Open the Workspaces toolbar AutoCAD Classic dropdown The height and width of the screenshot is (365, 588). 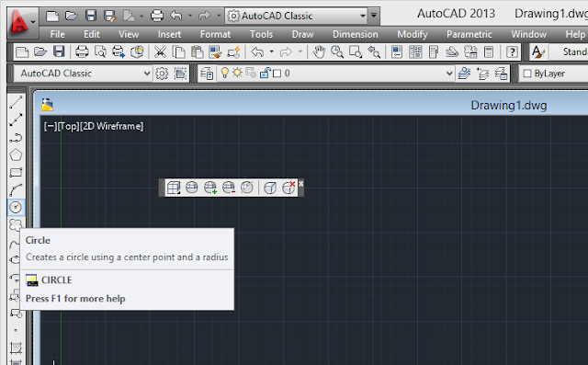(83, 74)
